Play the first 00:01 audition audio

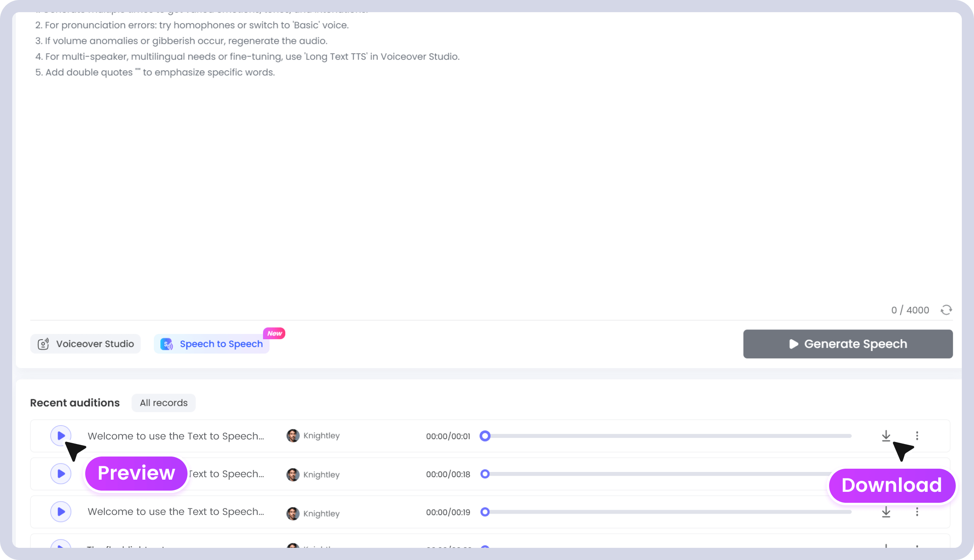pos(61,436)
